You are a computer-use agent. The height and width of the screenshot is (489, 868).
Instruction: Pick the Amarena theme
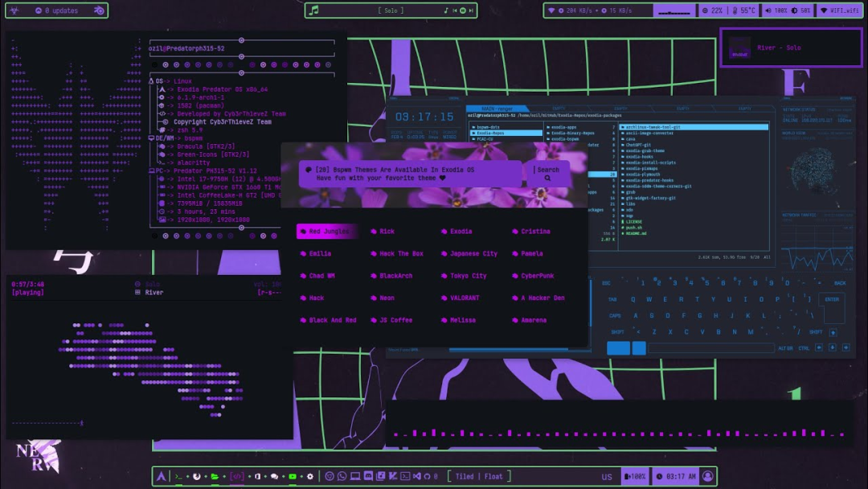click(x=529, y=319)
